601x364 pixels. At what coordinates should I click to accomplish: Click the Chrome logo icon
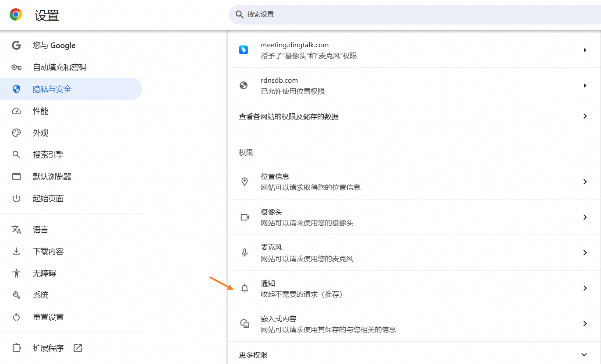(x=16, y=15)
